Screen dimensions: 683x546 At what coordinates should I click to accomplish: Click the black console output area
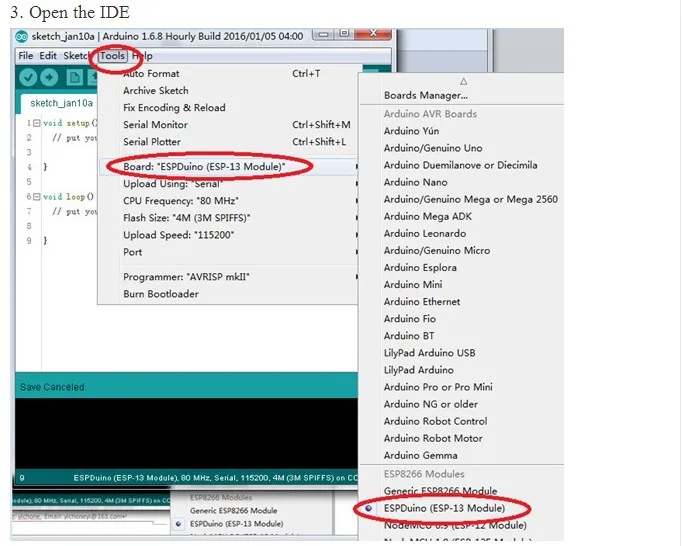point(186,434)
